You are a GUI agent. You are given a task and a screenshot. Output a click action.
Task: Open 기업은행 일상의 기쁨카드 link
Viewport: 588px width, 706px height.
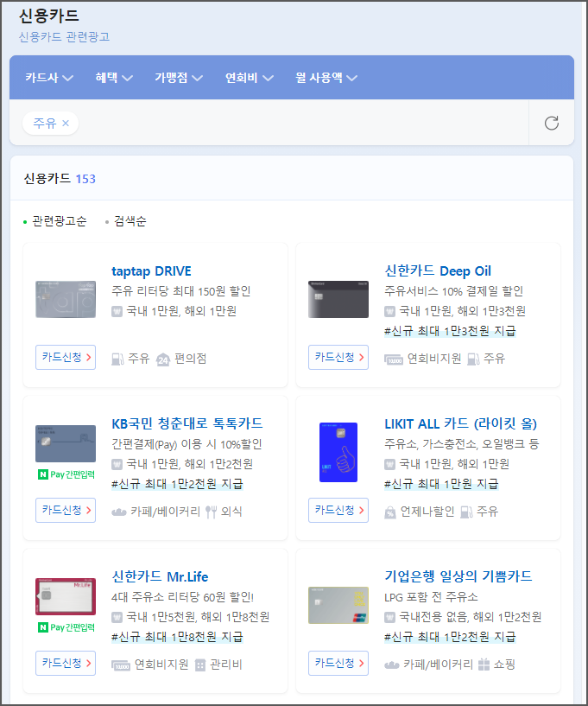coord(458,576)
